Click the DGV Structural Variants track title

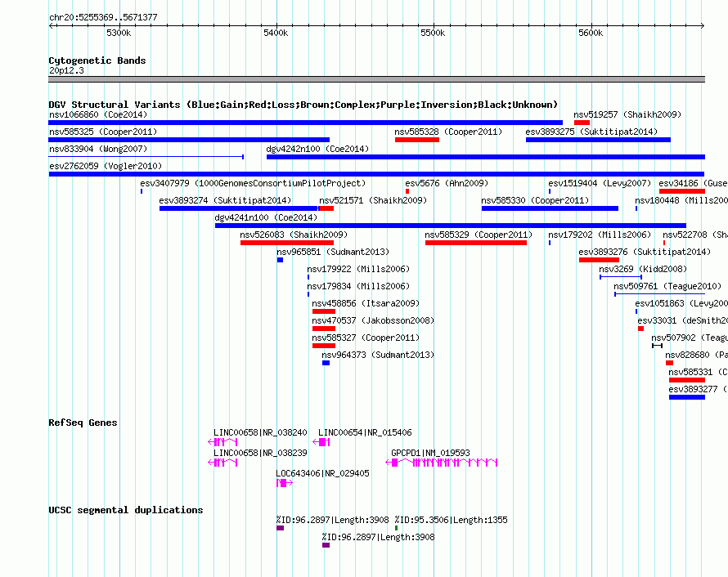coord(303,105)
